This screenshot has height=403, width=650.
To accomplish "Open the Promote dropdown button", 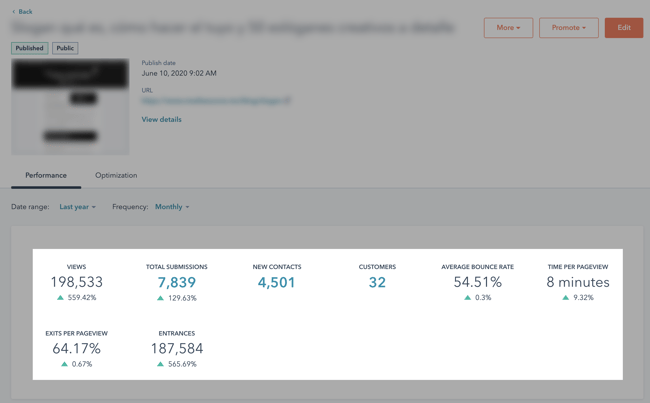I will click(x=569, y=28).
